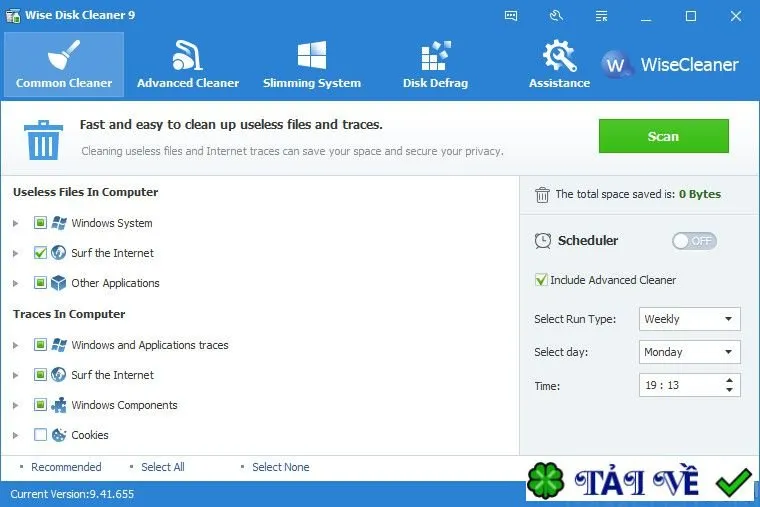Click the 0 Bytes saved value
The width and height of the screenshot is (760, 507).
coord(700,194)
